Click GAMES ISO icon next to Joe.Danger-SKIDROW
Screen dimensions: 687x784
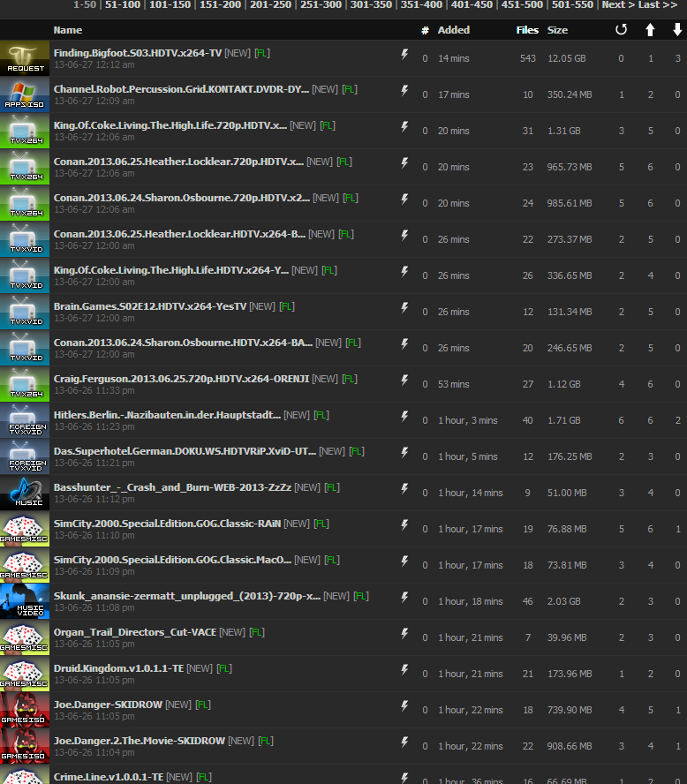[25, 710]
